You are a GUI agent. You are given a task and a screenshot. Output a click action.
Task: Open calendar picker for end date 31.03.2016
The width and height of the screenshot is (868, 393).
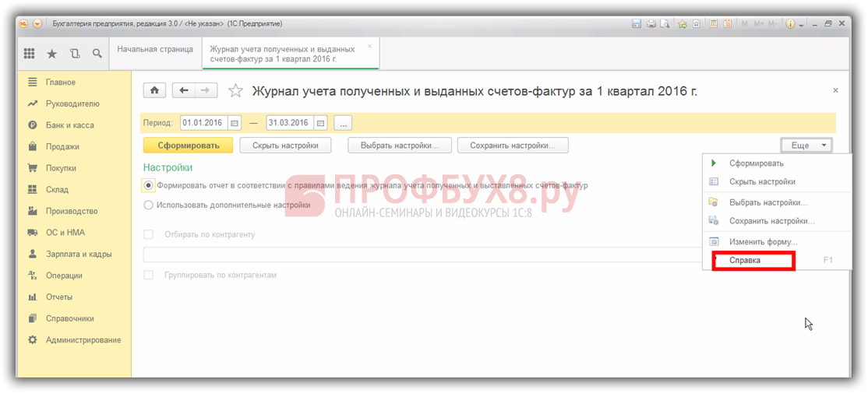click(320, 123)
